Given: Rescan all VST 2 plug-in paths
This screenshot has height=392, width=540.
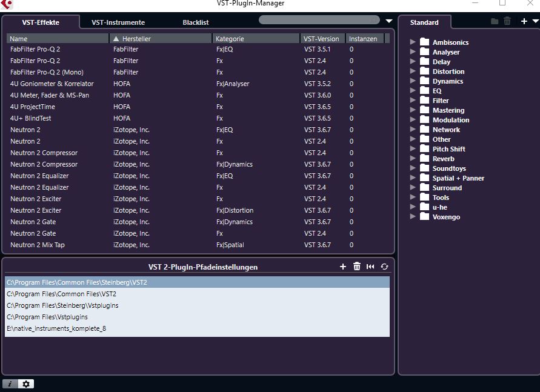Looking at the screenshot, I should coord(384,267).
